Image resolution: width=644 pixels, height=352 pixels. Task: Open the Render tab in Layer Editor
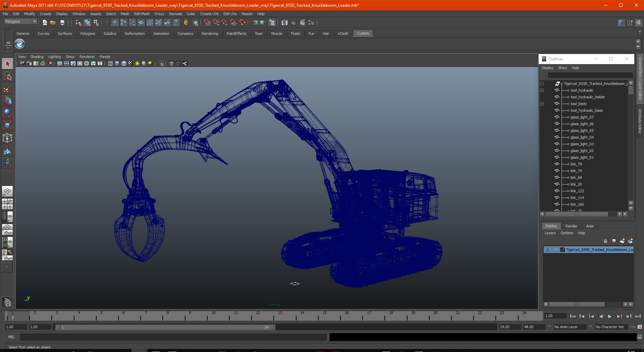coord(571,226)
